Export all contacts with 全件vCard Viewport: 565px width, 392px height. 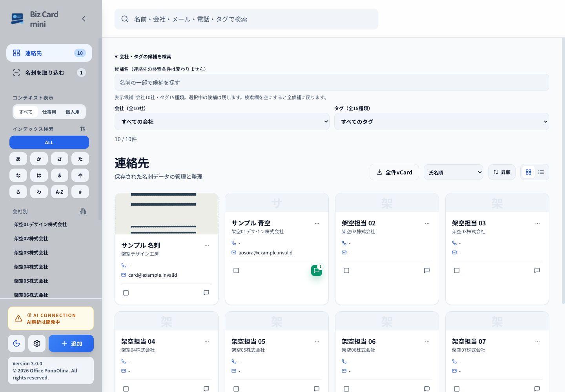click(394, 172)
